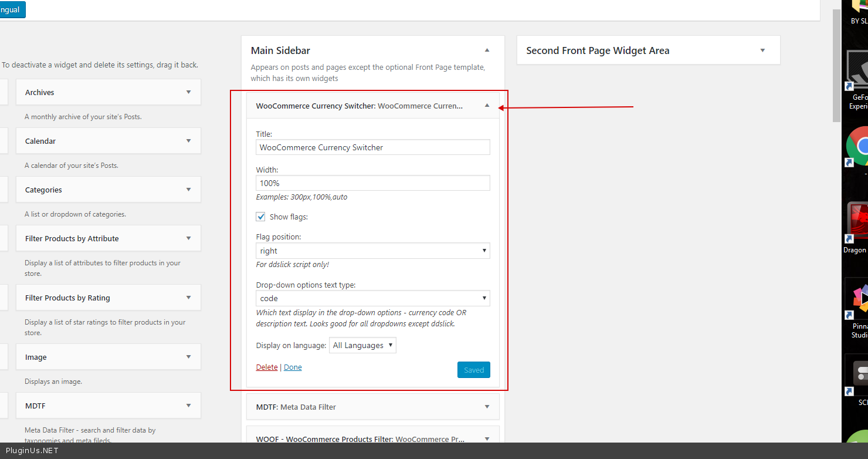The image size is (868, 459).
Task: Open Drop-down options text type select
Action: [x=372, y=298]
